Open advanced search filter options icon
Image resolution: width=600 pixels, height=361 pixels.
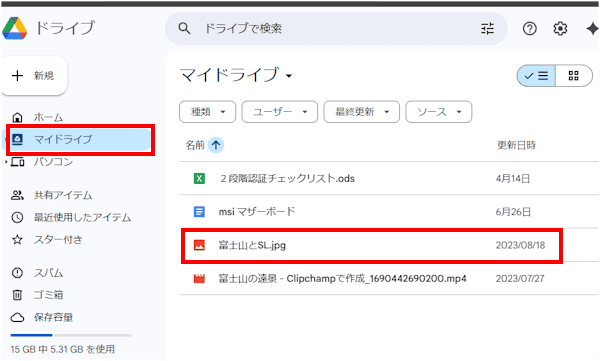coord(487,28)
